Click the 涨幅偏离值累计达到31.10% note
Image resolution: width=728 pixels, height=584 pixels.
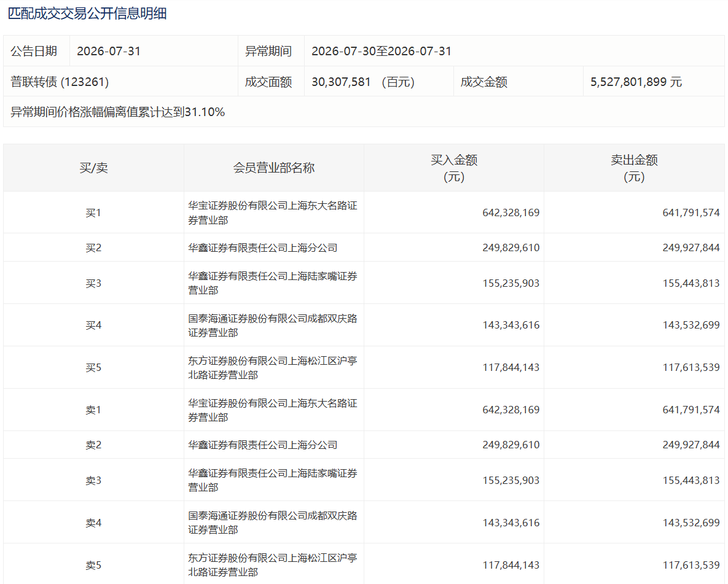[x=118, y=112]
